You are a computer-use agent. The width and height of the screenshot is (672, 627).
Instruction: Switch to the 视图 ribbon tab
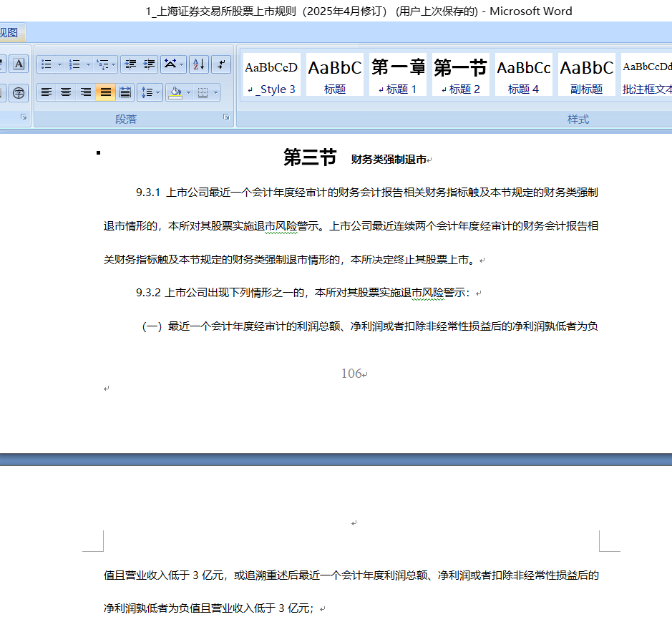pyautogui.click(x=9, y=33)
